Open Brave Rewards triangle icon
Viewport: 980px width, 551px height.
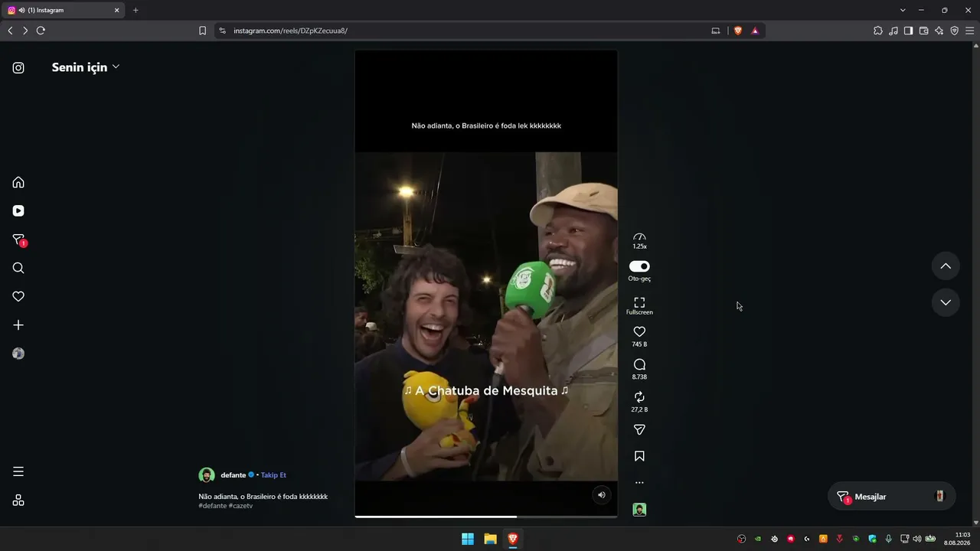pos(755,31)
